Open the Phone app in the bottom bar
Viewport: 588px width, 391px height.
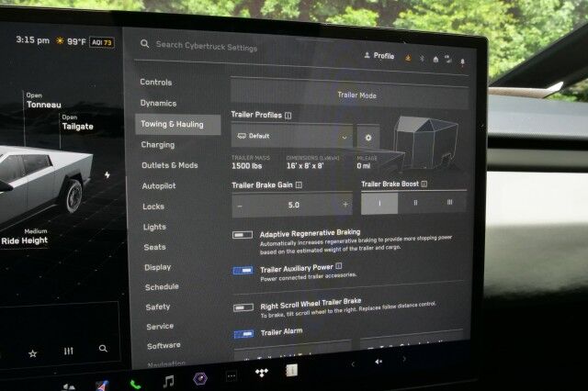coord(135,385)
